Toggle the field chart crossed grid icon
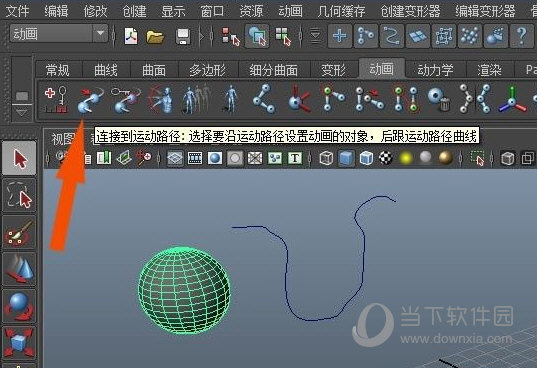The image size is (537, 368). [255, 158]
